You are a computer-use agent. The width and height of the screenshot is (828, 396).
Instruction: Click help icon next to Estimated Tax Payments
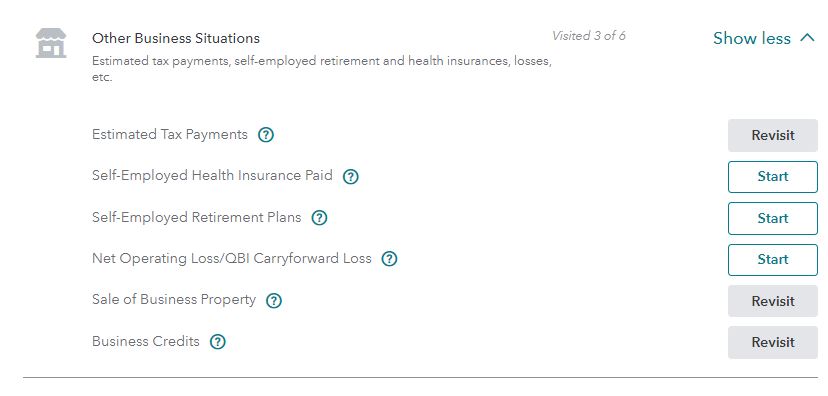(266, 135)
